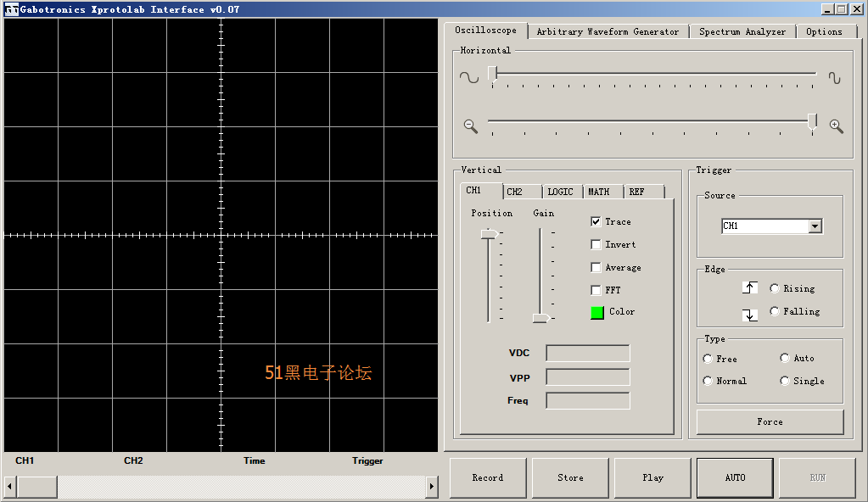Click the scrollbar left arrow

(x=9, y=487)
